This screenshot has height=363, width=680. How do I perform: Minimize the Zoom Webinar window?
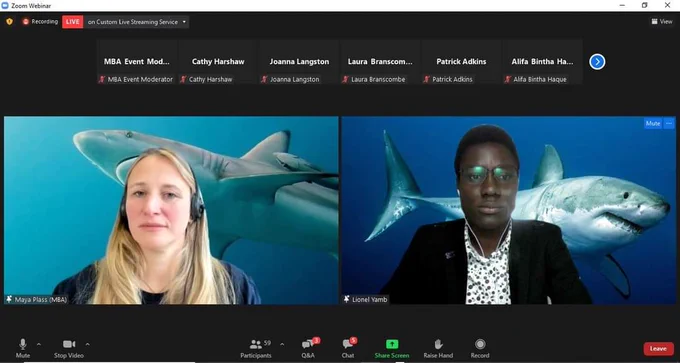click(622, 6)
